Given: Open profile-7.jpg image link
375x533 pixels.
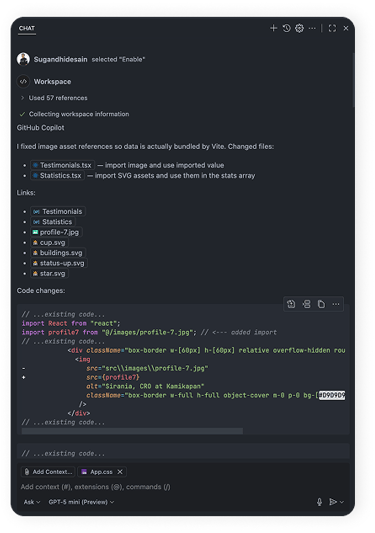Looking at the screenshot, I should (56, 232).
